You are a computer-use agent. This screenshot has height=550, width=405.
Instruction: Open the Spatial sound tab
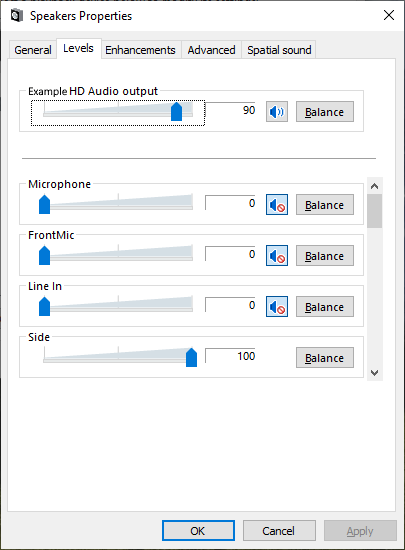coord(279,50)
